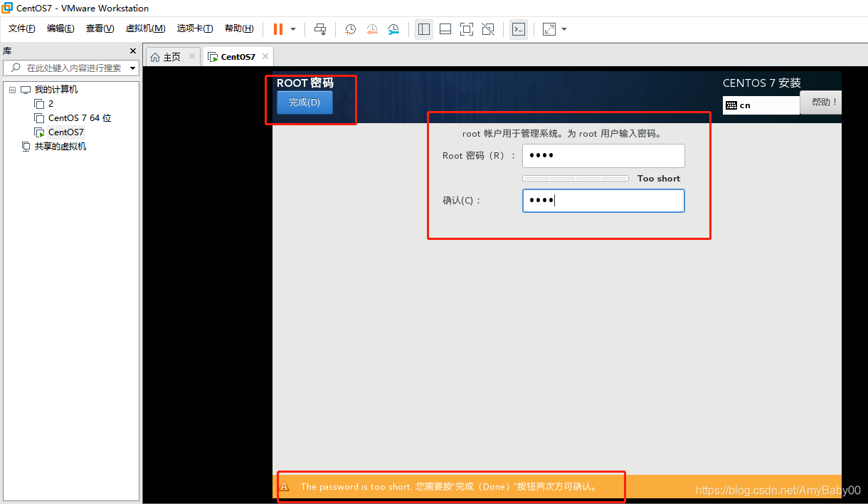Revert virtual machine to snapshot icon
Image resolution: width=868 pixels, height=504 pixels.
(x=372, y=29)
